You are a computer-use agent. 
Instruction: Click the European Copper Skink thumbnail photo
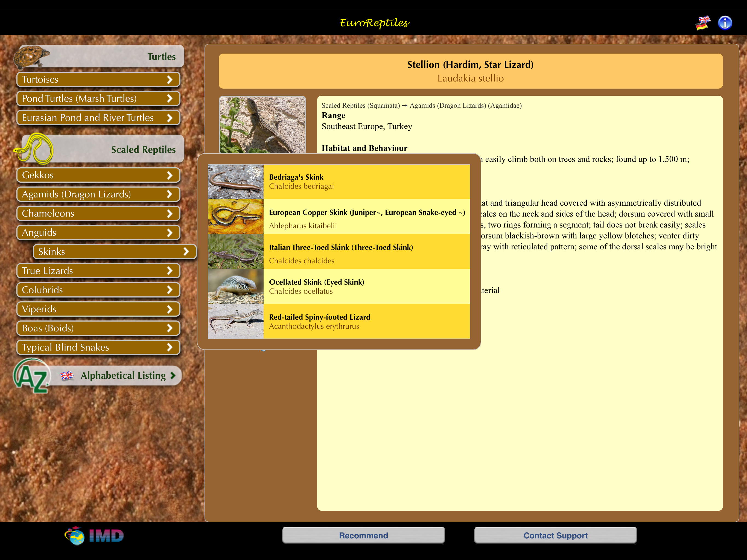tap(236, 217)
